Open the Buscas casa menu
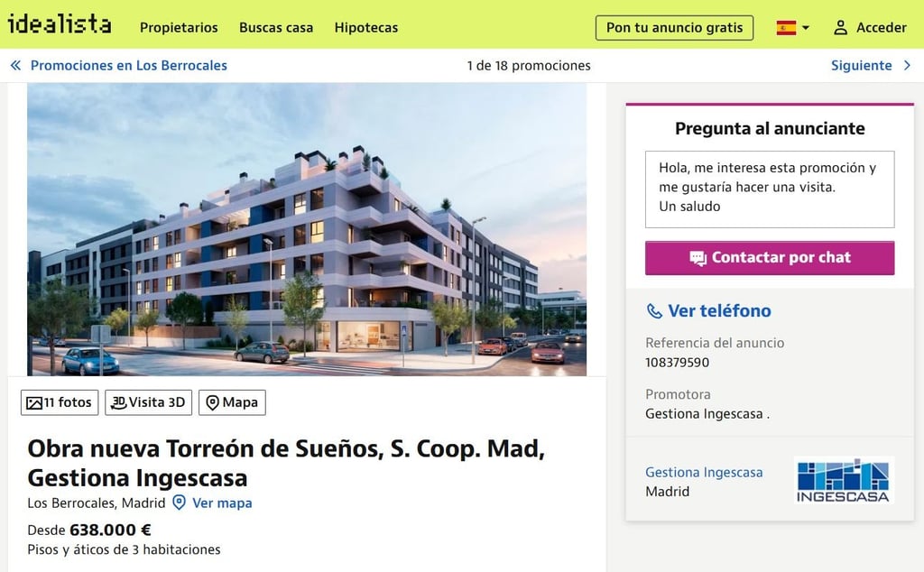The height and width of the screenshot is (572, 924). 276,28
